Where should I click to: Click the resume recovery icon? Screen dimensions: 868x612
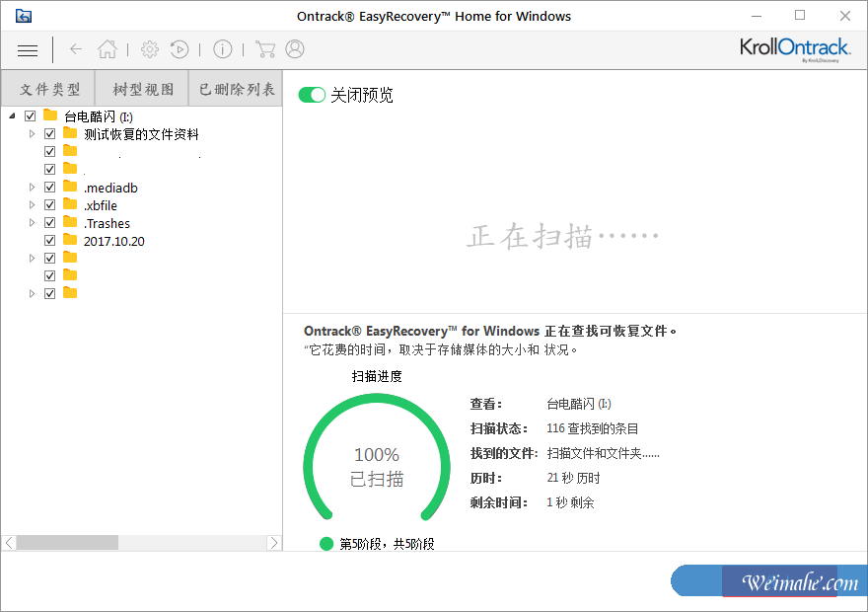click(180, 49)
